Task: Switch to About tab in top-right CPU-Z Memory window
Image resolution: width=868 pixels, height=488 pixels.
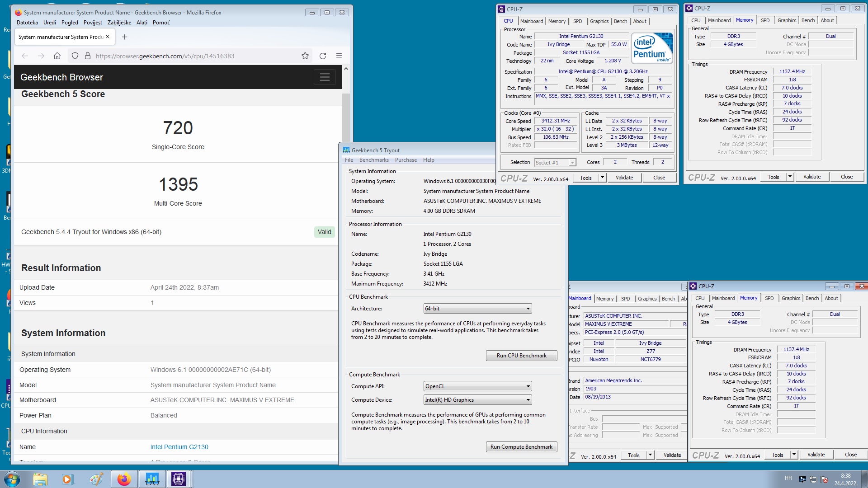Action: coord(827,20)
